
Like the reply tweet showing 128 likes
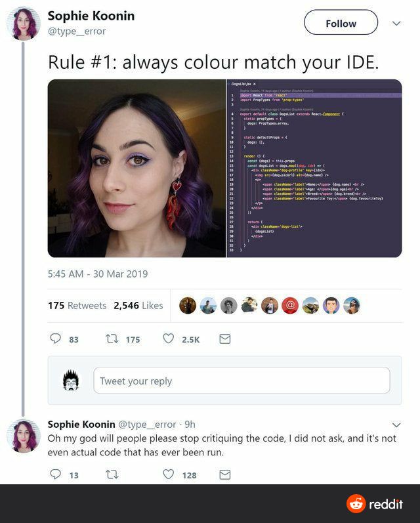pyautogui.click(x=168, y=474)
